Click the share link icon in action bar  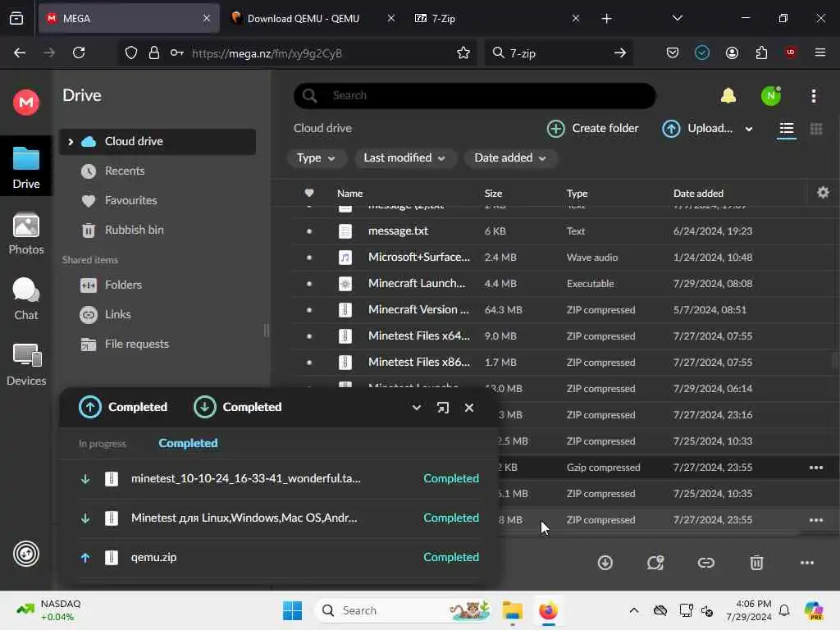point(706,563)
